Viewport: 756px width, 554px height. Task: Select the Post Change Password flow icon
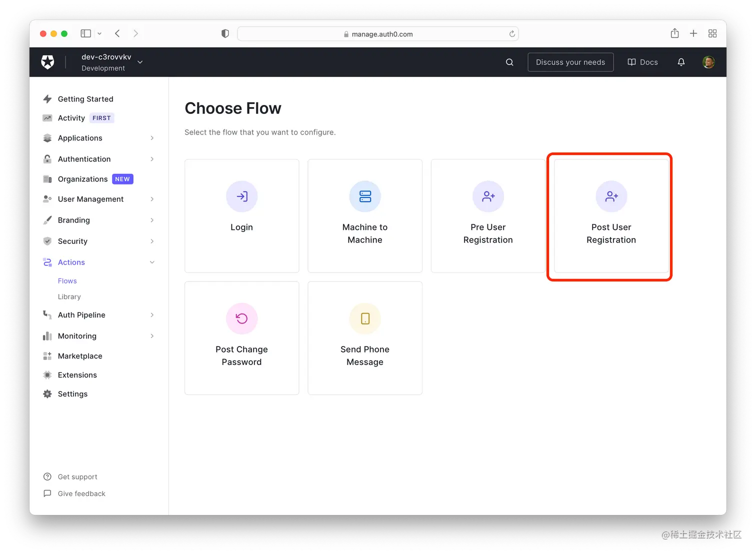point(241,318)
